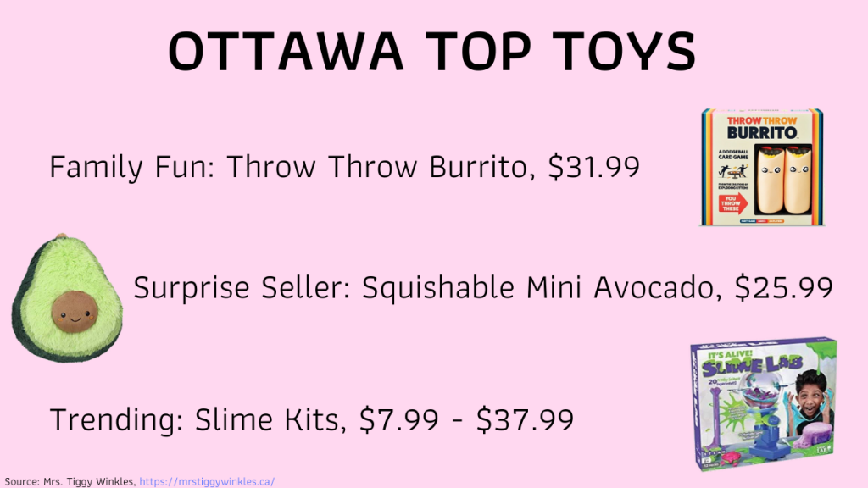The image size is (868, 488).
Task: Click the right burrito character on box
Action: click(x=798, y=178)
